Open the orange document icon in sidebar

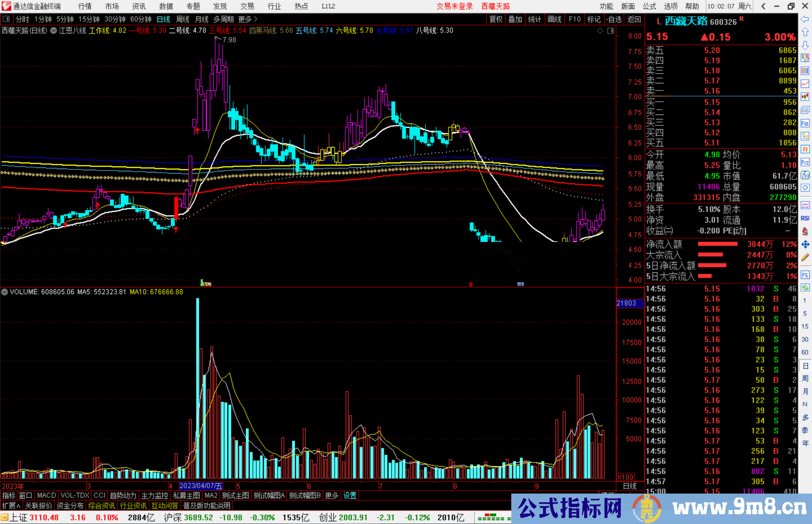805,149
